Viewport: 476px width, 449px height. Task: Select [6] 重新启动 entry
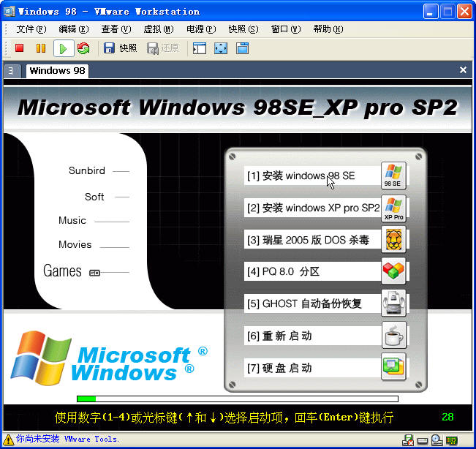pos(312,336)
